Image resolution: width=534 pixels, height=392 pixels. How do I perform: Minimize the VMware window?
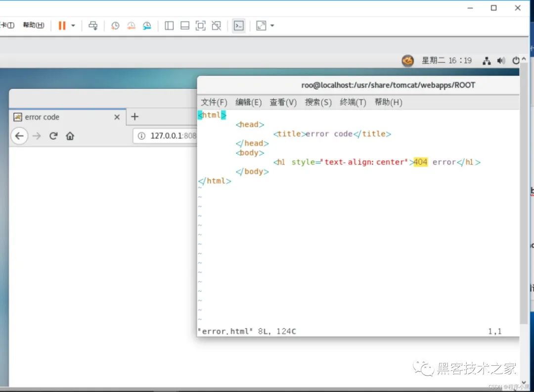point(470,8)
